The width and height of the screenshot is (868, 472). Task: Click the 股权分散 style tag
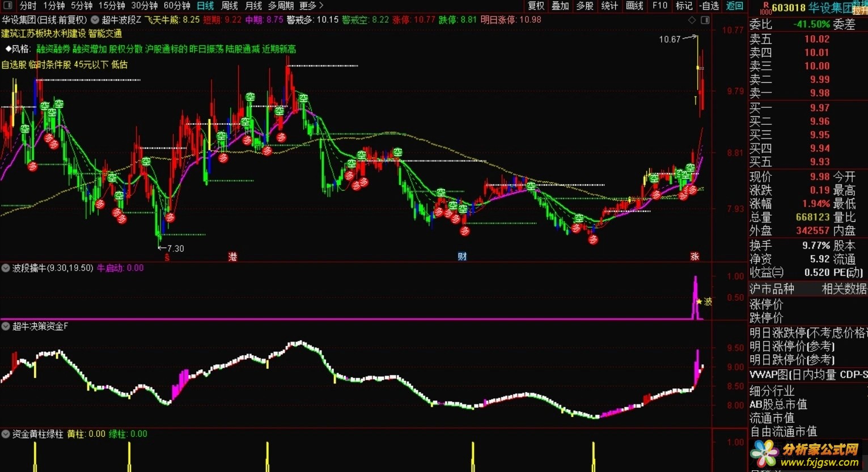(x=126, y=49)
